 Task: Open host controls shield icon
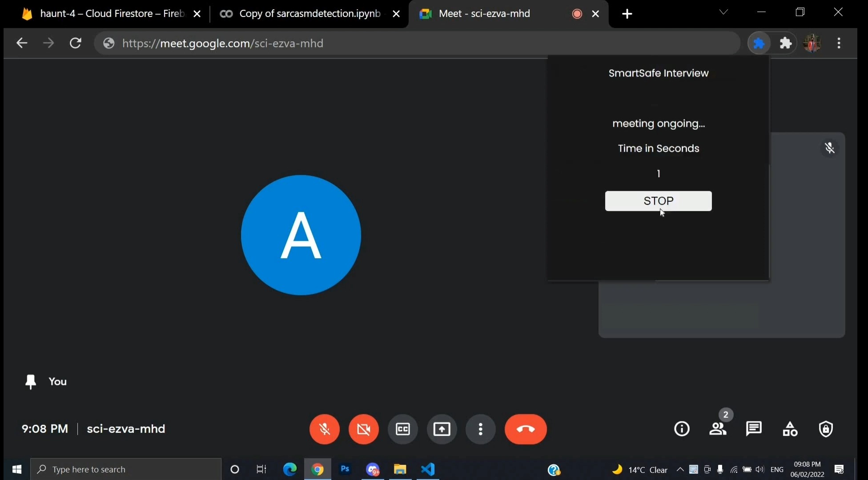(826, 429)
